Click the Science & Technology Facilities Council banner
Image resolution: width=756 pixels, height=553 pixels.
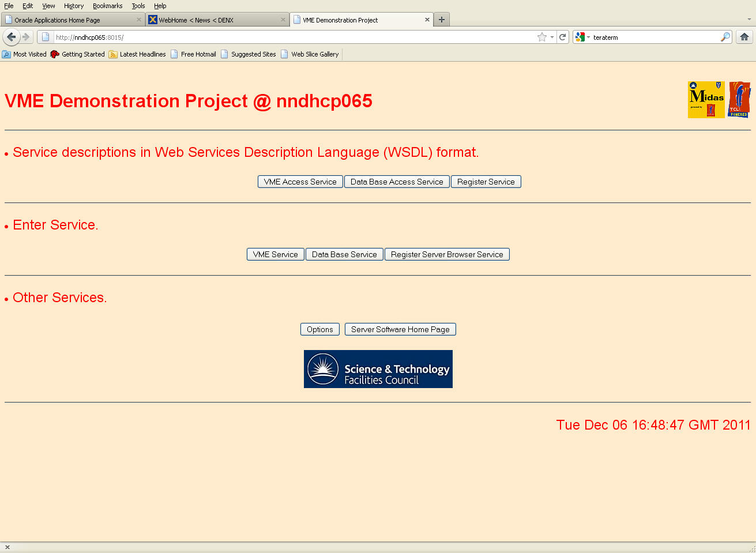(378, 369)
